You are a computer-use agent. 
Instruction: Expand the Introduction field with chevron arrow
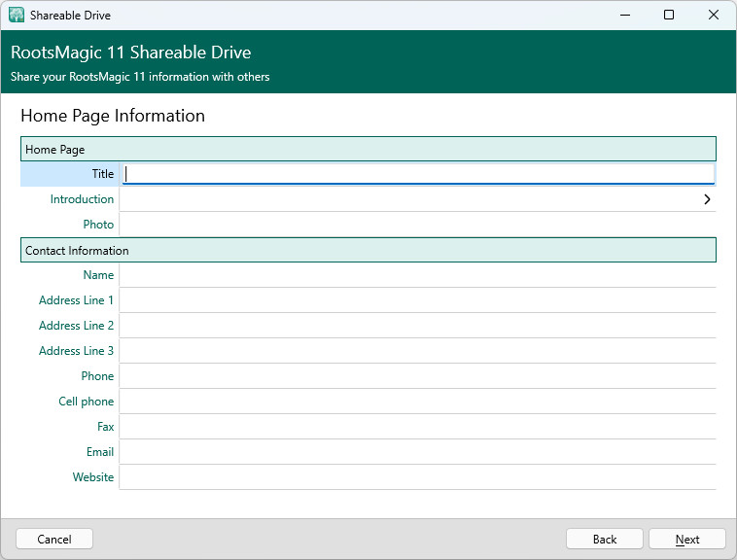click(x=707, y=199)
